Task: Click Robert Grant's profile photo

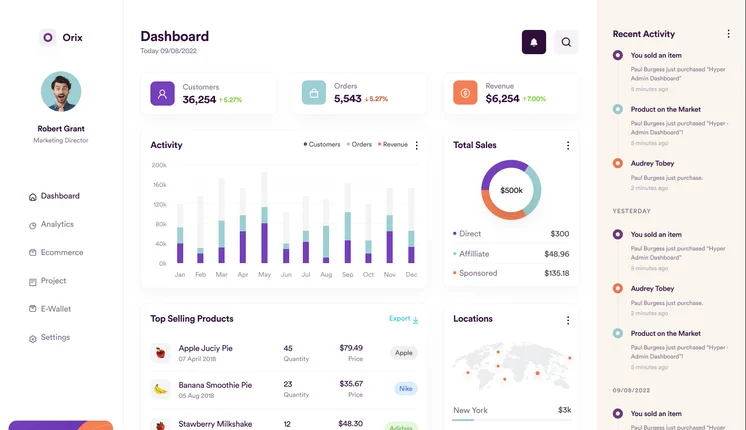Action: (61, 91)
